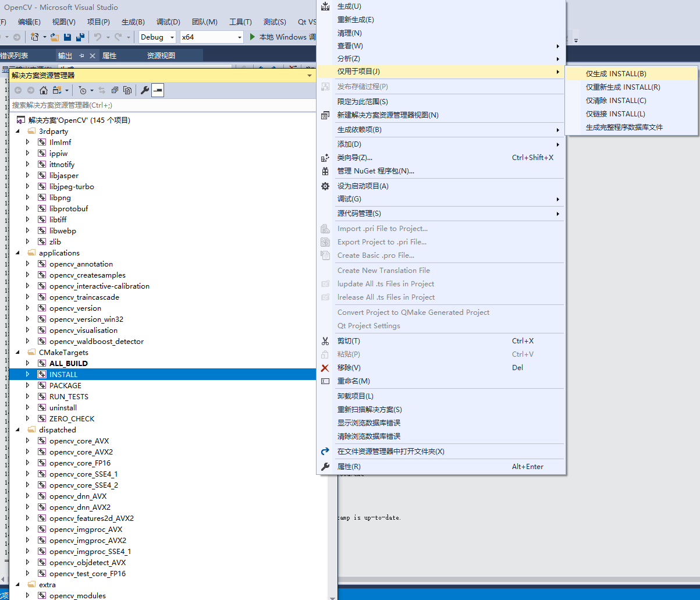The height and width of the screenshot is (600, 700).
Task: Open the Debug configuration dropdown
Action: [x=172, y=37]
